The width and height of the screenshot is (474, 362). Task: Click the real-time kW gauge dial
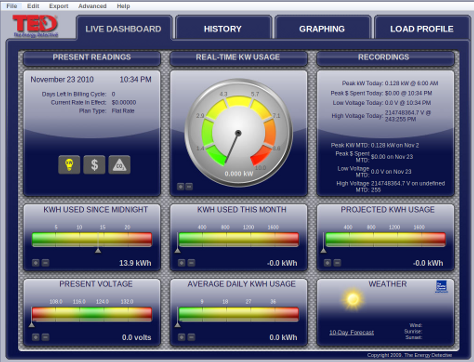pyautogui.click(x=238, y=133)
